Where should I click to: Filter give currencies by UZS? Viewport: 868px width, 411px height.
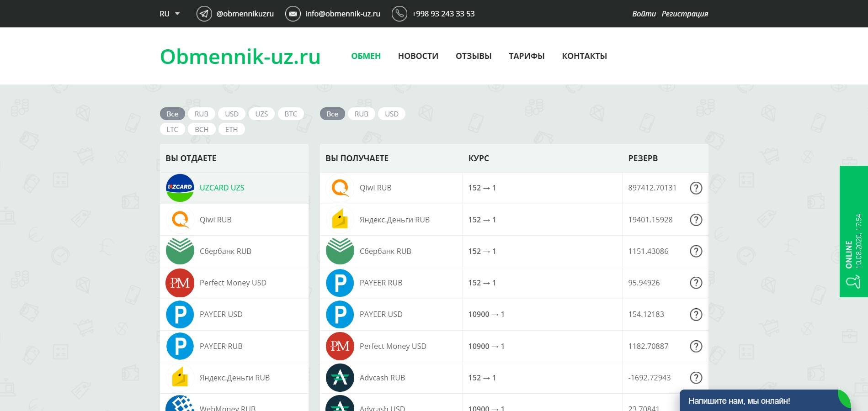pyautogui.click(x=261, y=114)
